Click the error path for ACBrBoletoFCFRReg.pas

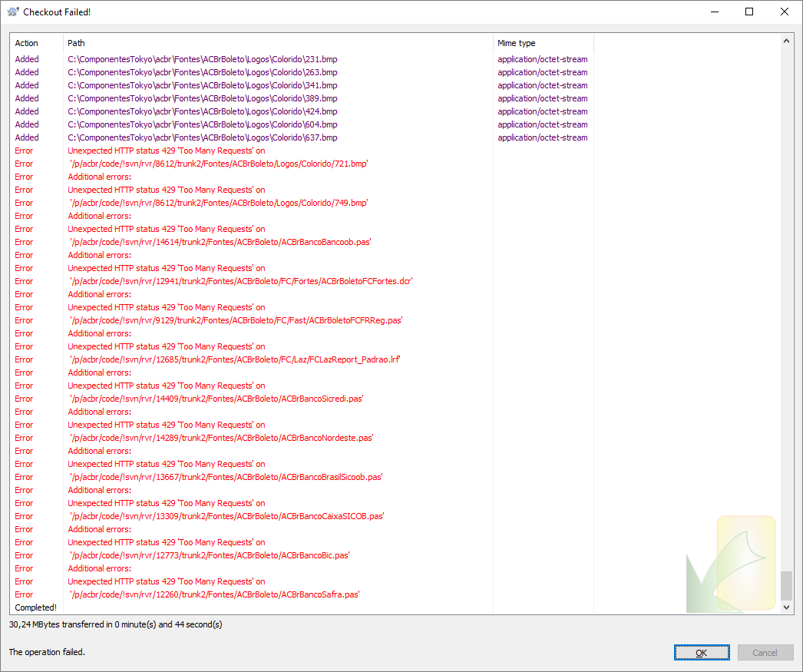click(x=236, y=320)
